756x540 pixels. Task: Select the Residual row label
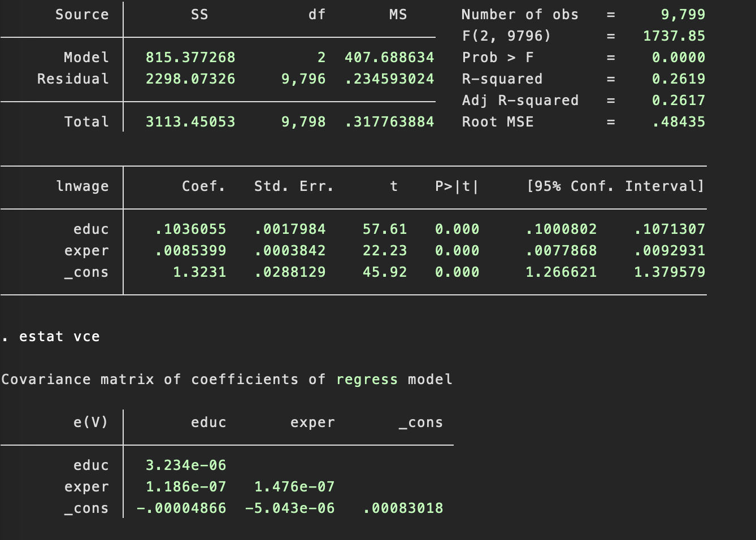[x=73, y=79]
